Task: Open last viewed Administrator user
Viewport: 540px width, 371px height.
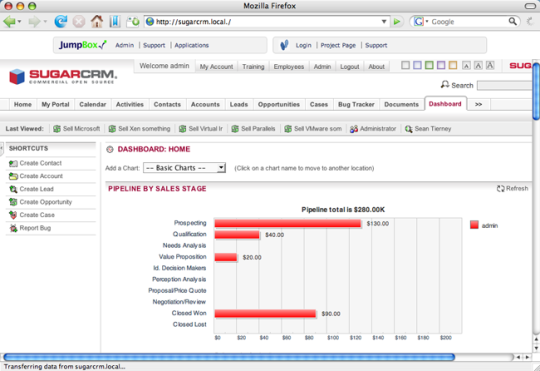Action: (373, 128)
